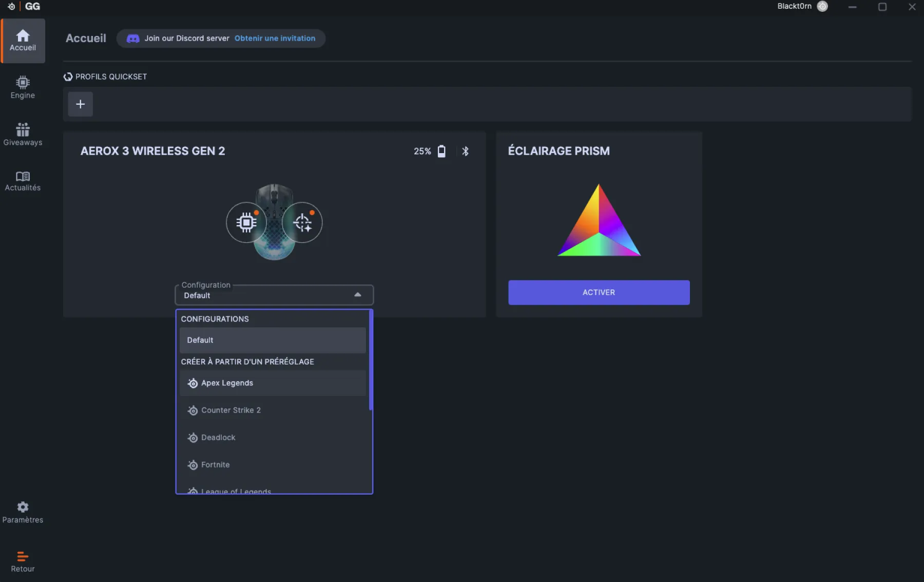Open the Black0rn account avatar
Viewport: 924px width, 582px height.
[x=822, y=6]
